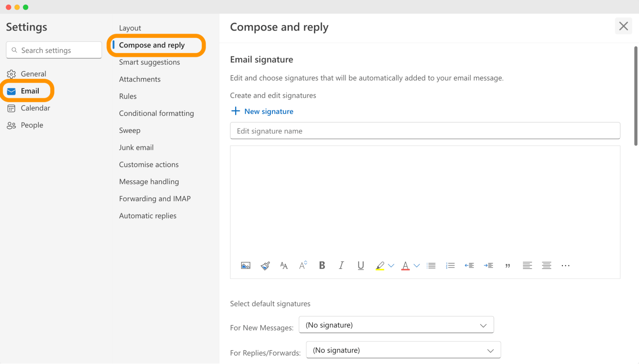
Task: Open Conditional formatting settings
Action: click(x=156, y=113)
